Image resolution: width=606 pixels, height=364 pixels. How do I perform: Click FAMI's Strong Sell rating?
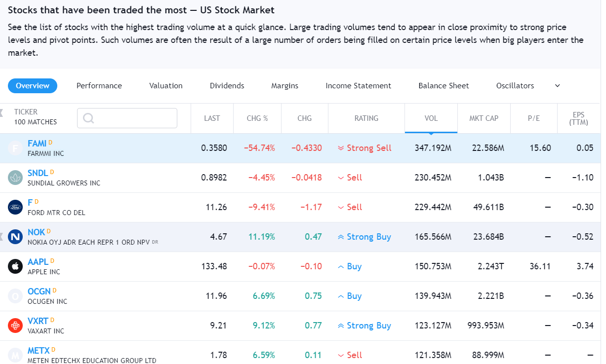click(x=364, y=148)
